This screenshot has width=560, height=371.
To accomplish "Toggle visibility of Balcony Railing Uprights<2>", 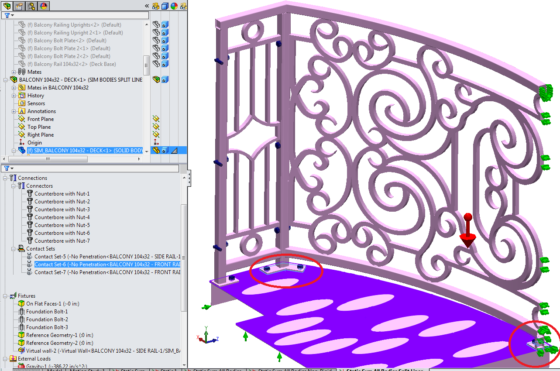I will (x=156, y=25).
